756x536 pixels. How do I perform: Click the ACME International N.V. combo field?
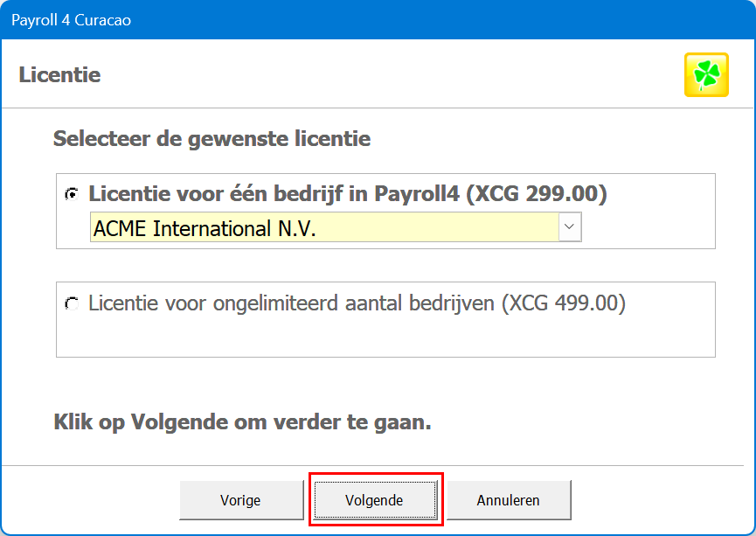tap(323, 228)
